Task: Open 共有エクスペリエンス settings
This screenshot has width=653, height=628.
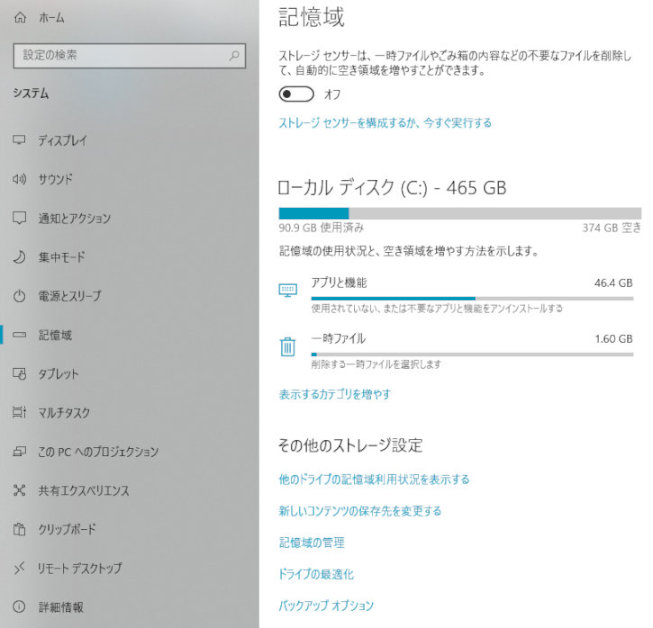Action: point(84,491)
